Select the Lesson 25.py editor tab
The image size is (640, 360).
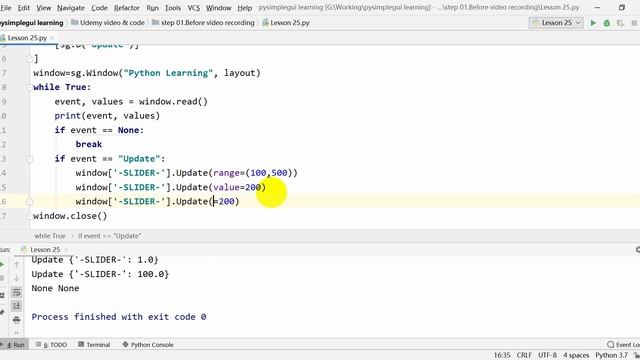click(x=27, y=38)
